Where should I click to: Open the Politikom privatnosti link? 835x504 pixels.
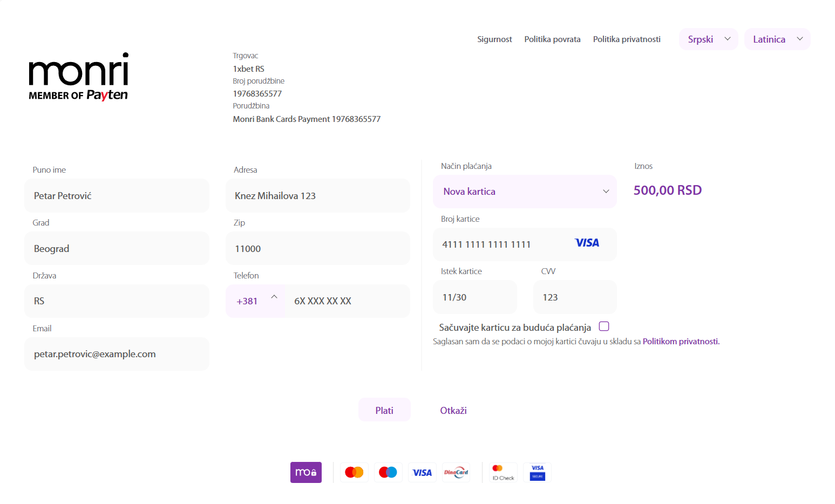pos(681,342)
